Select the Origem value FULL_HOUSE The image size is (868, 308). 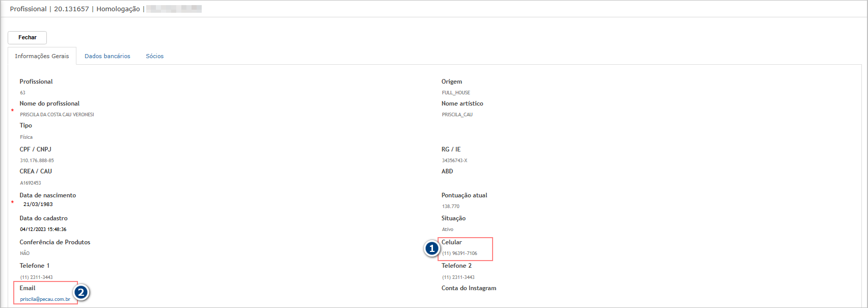point(456,93)
